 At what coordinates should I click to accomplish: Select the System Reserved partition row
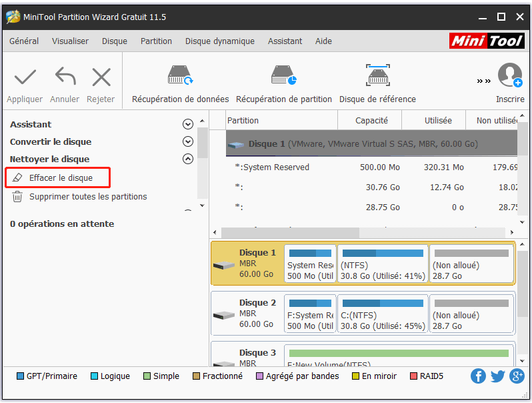click(x=371, y=167)
